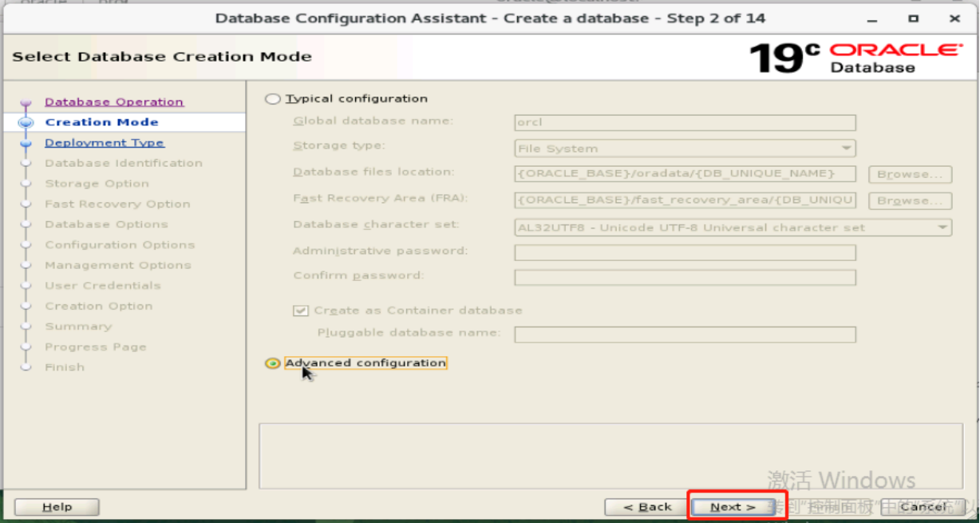Click the Confirm password field
This screenshot has width=980, height=523.
[x=686, y=277]
